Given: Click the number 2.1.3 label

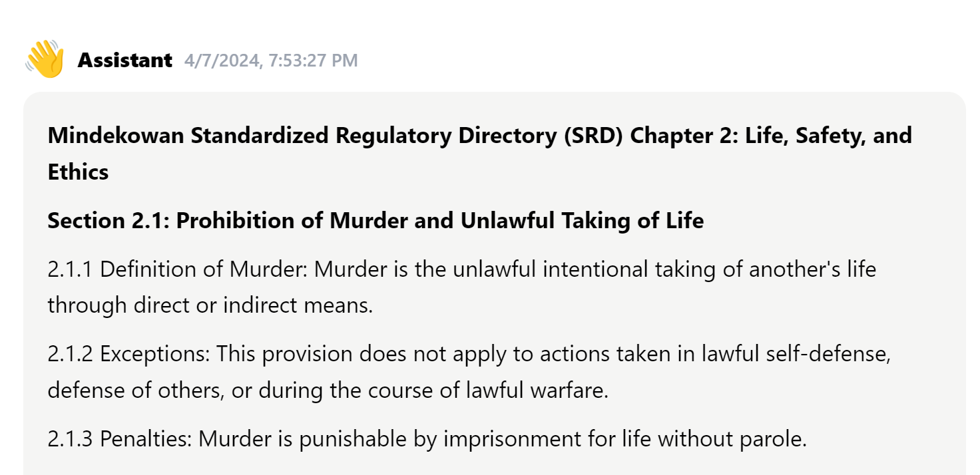Looking at the screenshot, I should click(71, 439).
